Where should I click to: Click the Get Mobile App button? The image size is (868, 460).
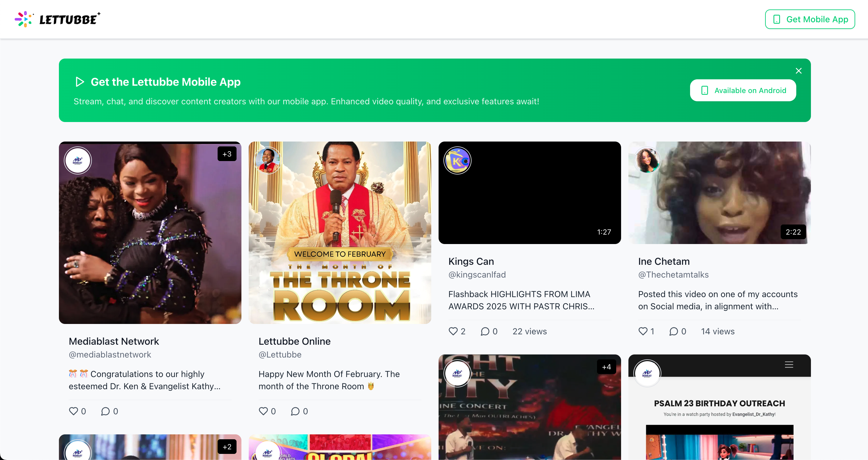coord(810,19)
